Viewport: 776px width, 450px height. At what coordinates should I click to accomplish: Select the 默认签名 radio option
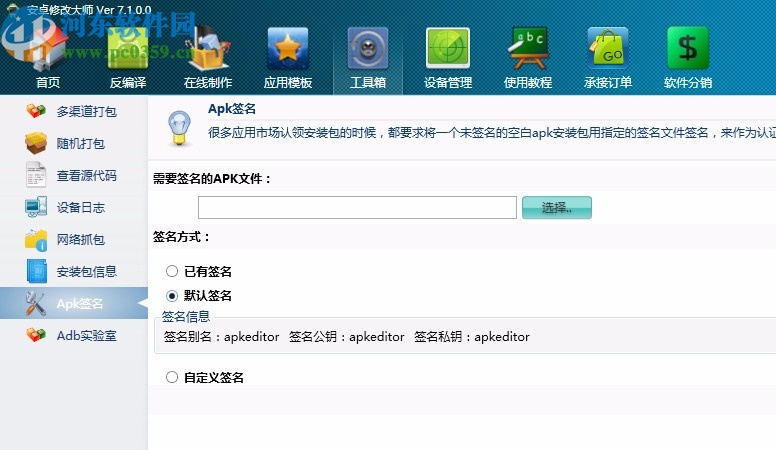coord(172,296)
